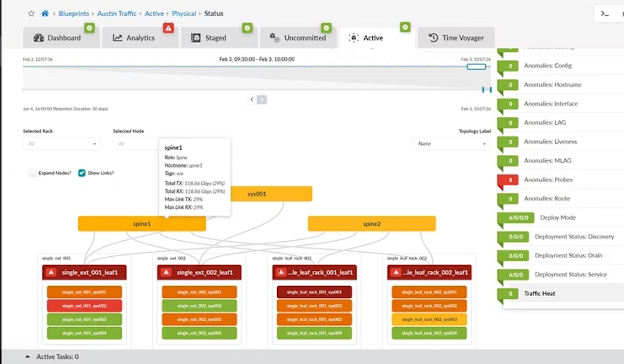Viewport: 624px width, 364px height.
Task: Enable the Expand Nodes checkbox
Action: [33, 173]
